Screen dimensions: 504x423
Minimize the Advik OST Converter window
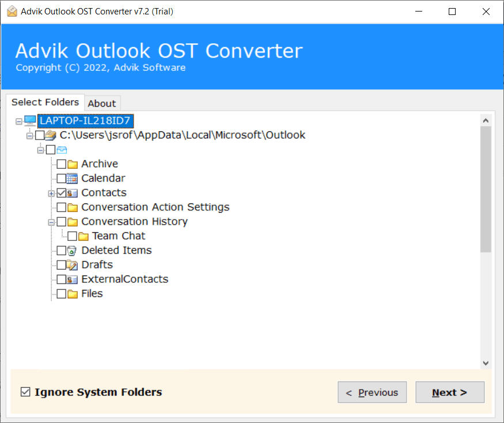point(419,12)
